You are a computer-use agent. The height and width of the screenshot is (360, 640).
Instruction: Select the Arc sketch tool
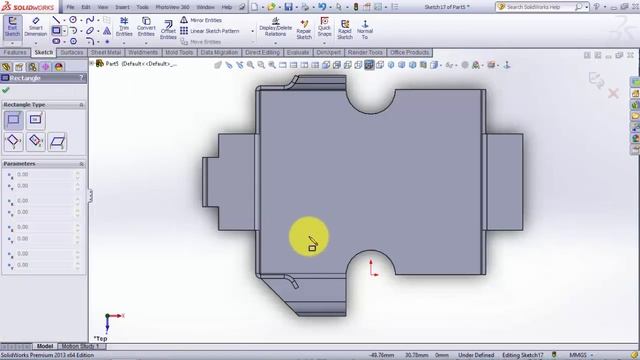click(73, 31)
